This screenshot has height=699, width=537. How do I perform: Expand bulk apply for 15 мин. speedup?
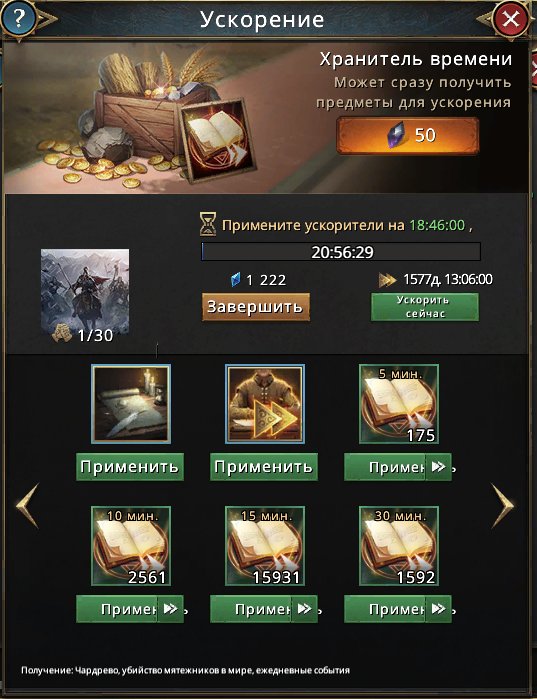pyautogui.click(x=304, y=609)
